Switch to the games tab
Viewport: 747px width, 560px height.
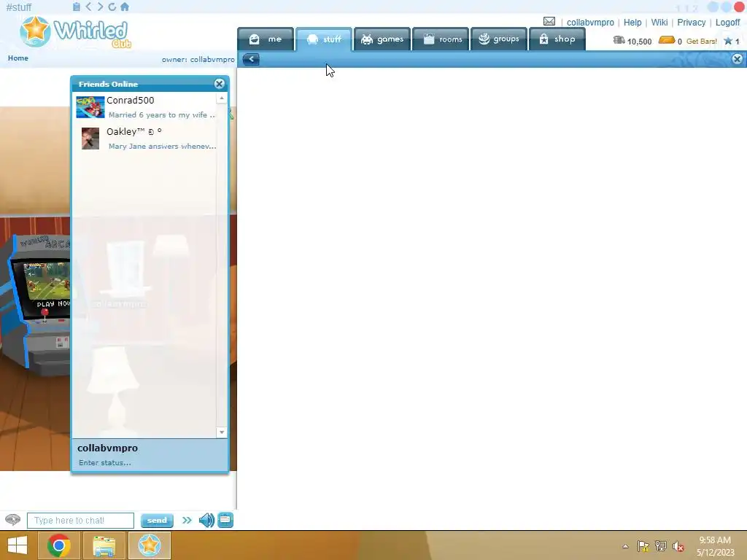click(382, 39)
